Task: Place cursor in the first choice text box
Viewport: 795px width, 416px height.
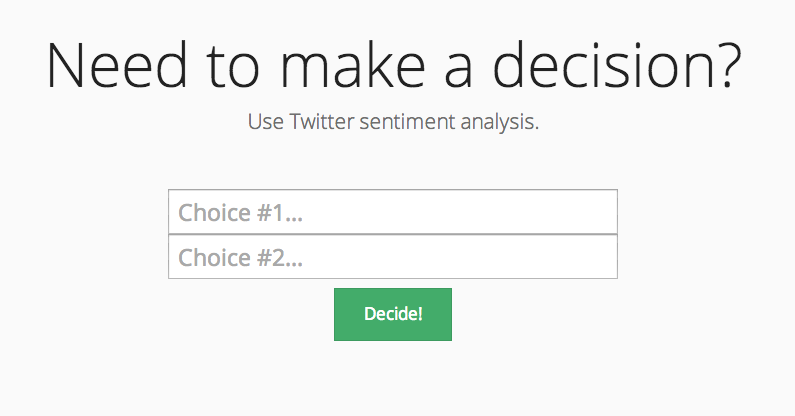Action: click(393, 212)
